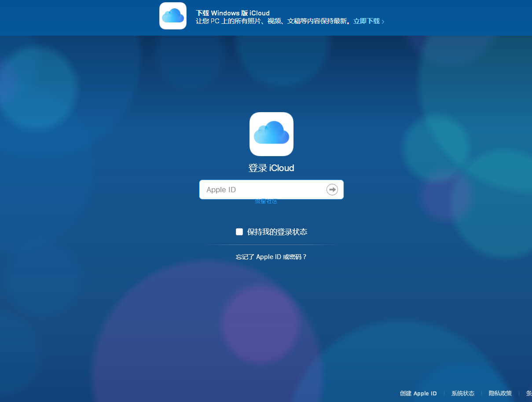
Task: Click the 登录 iCloud heading text
Action: pyautogui.click(x=272, y=168)
